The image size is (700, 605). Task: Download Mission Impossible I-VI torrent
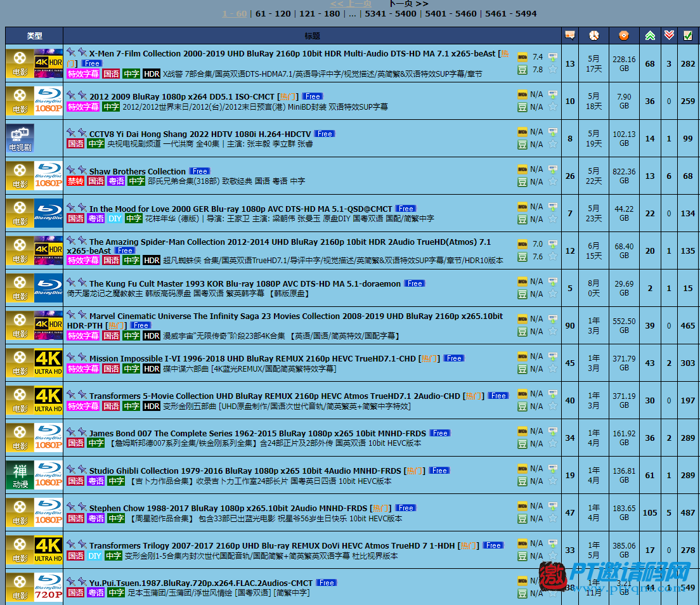[x=553, y=357]
